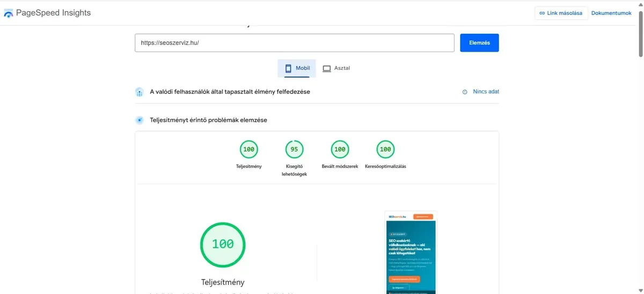Click the performance diagnostics section icon

click(x=140, y=120)
